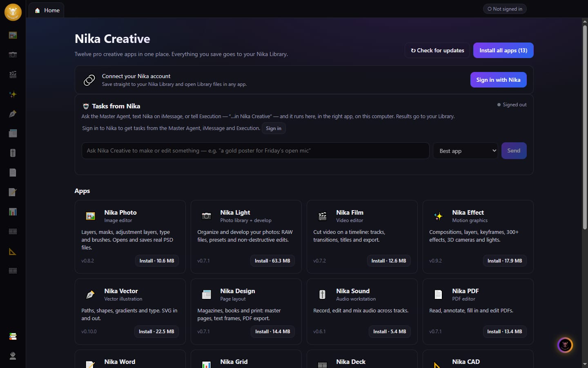Click the Nika Word card title
588x368 pixels.
[120, 362]
